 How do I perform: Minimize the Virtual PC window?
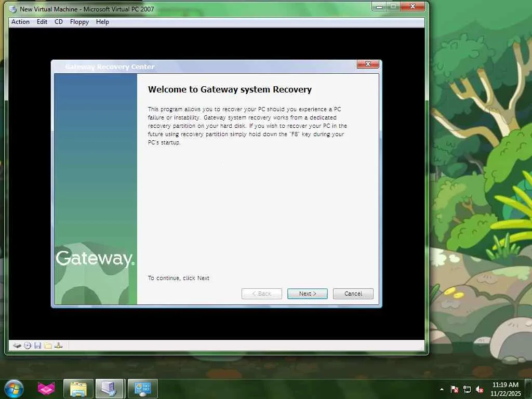click(379, 6)
